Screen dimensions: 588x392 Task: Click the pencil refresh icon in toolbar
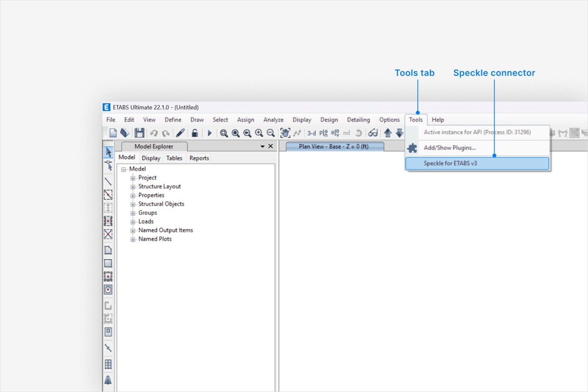[180, 133]
